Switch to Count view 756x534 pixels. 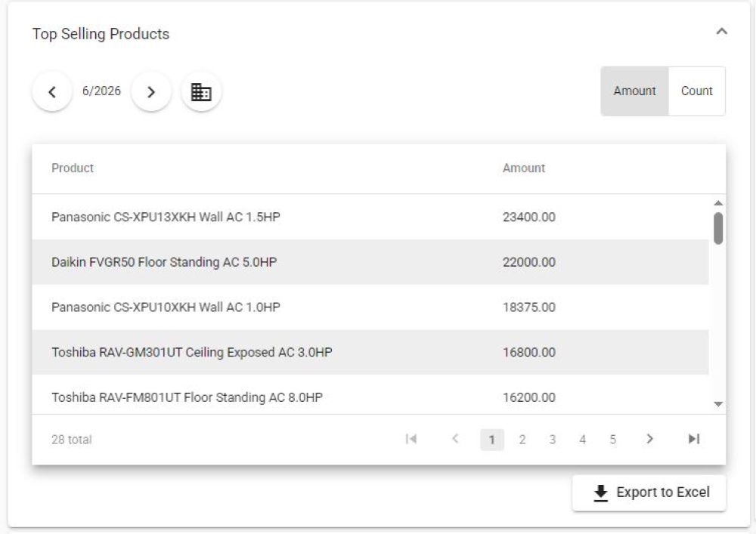[x=697, y=91]
